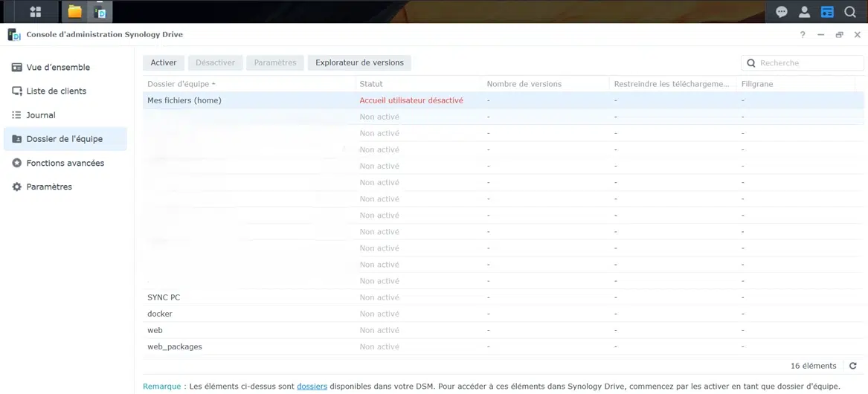Select the docker folder row
This screenshot has height=394, width=868.
pyautogui.click(x=504, y=314)
